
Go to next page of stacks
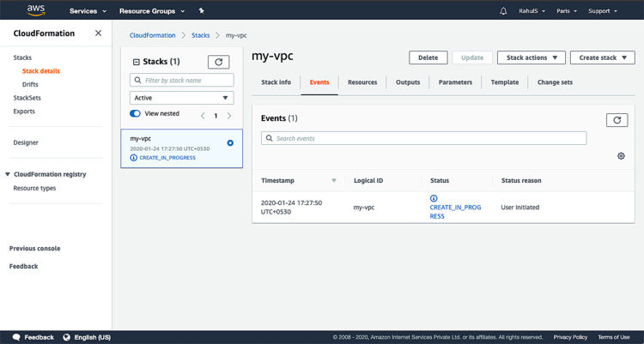(x=229, y=115)
